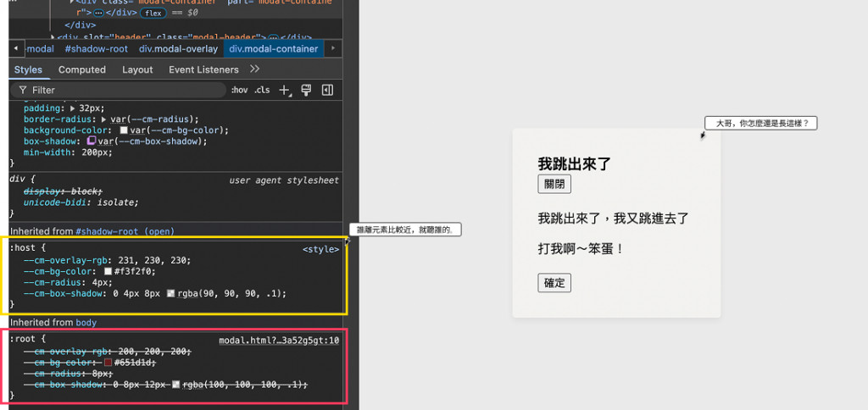Expand the padding shorthand triangle

point(74,108)
